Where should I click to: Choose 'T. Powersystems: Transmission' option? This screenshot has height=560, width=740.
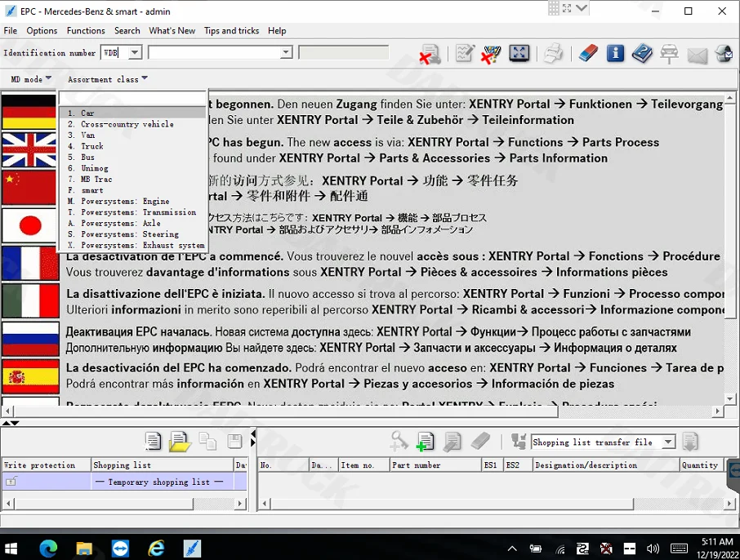[132, 212]
